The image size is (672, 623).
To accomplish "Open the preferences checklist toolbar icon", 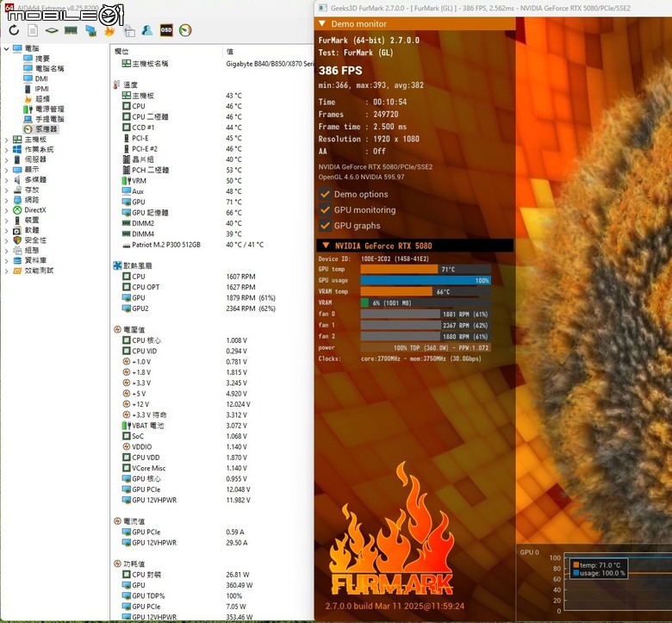I will (129, 30).
